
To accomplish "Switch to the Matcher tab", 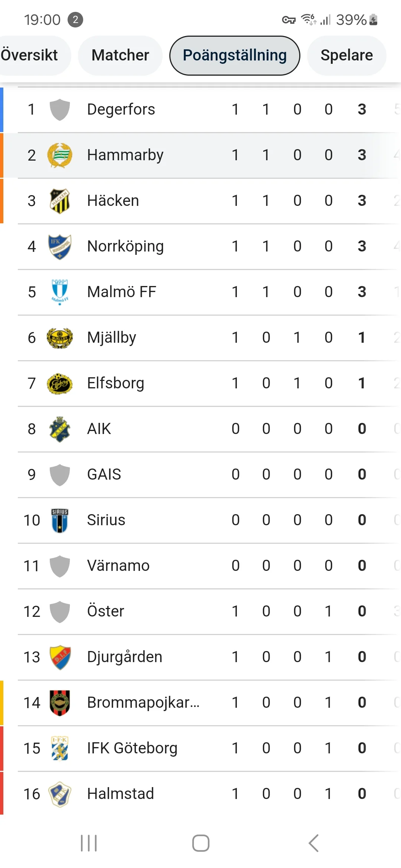I will coord(120,56).
